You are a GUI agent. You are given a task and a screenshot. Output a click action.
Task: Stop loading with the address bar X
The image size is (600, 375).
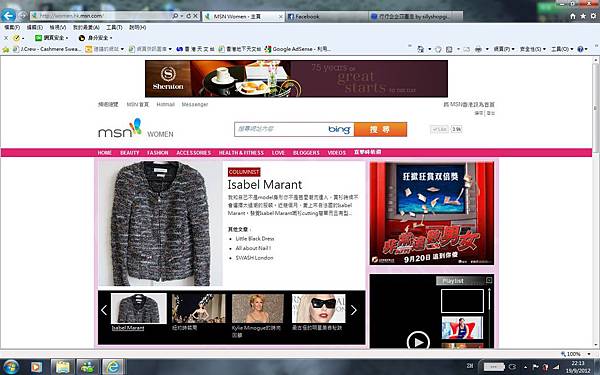(195, 16)
